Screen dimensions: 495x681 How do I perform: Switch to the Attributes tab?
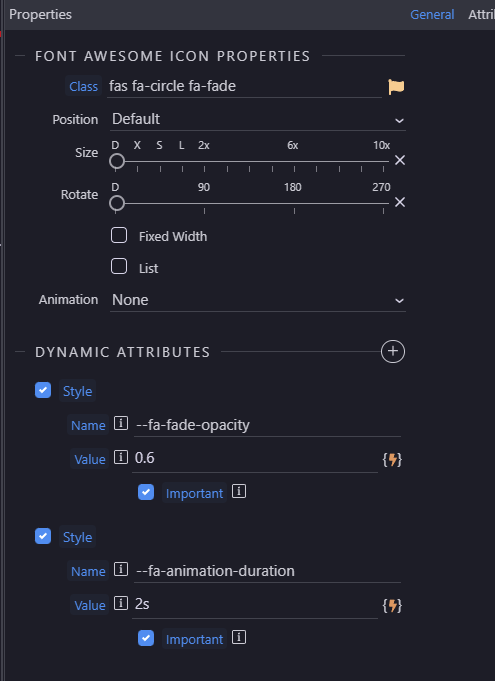pyautogui.click(x=481, y=15)
